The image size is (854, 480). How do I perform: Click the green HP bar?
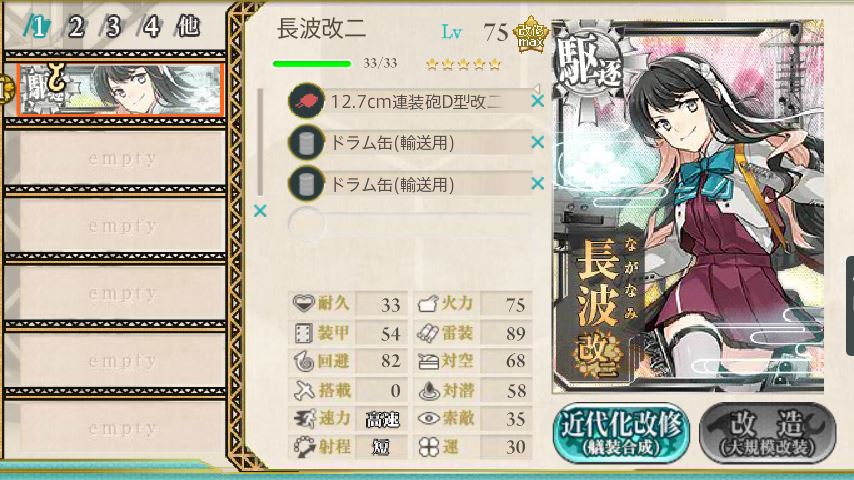pos(312,64)
